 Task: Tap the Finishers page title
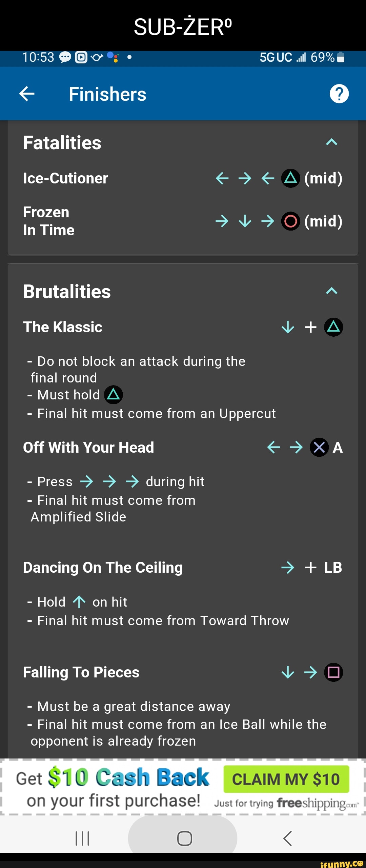(x=107, y=94)
